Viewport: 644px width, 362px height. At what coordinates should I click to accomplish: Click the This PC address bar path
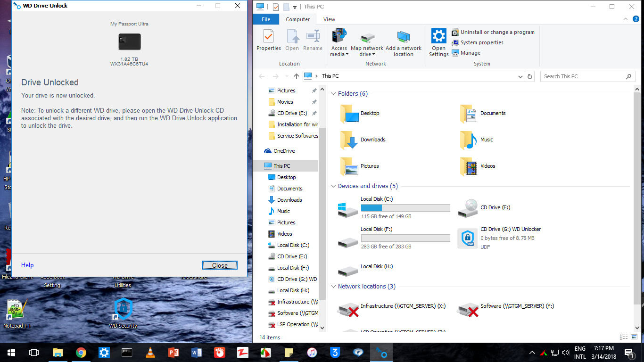click(330, 76)
